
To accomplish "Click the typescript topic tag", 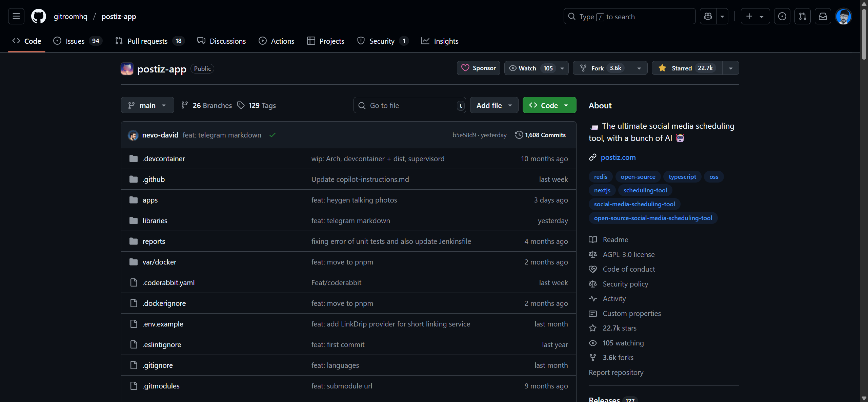I will pyautogui.click(x=682, y=176).
